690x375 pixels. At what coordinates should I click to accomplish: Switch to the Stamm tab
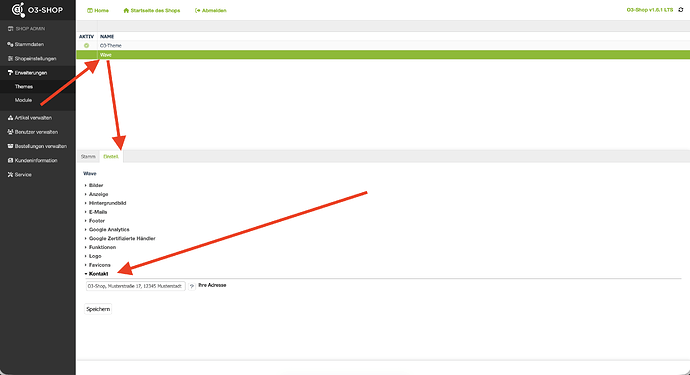pos(88,157)
